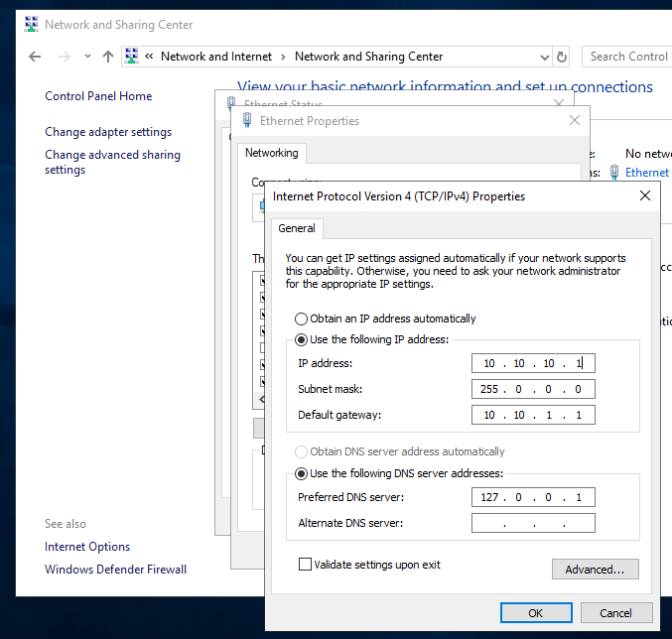Click the Back arrow in Network and Sharing Center

point(35,57)
